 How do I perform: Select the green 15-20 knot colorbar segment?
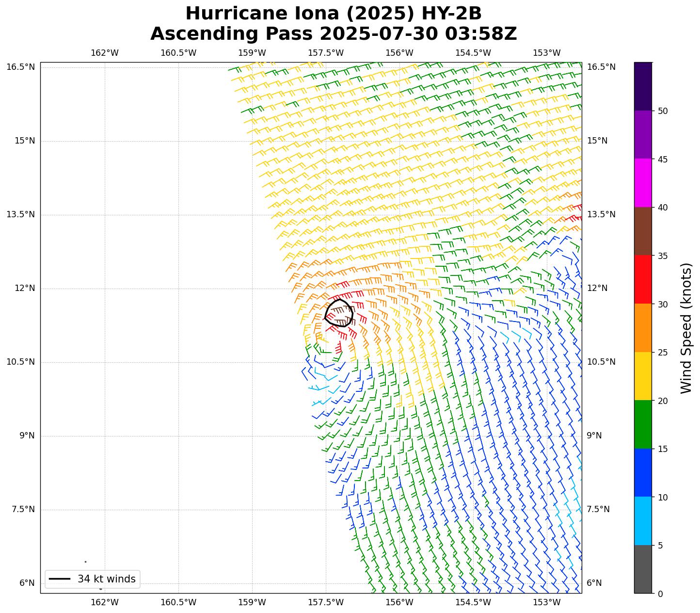pyautogui.click(x=643, y=424)
